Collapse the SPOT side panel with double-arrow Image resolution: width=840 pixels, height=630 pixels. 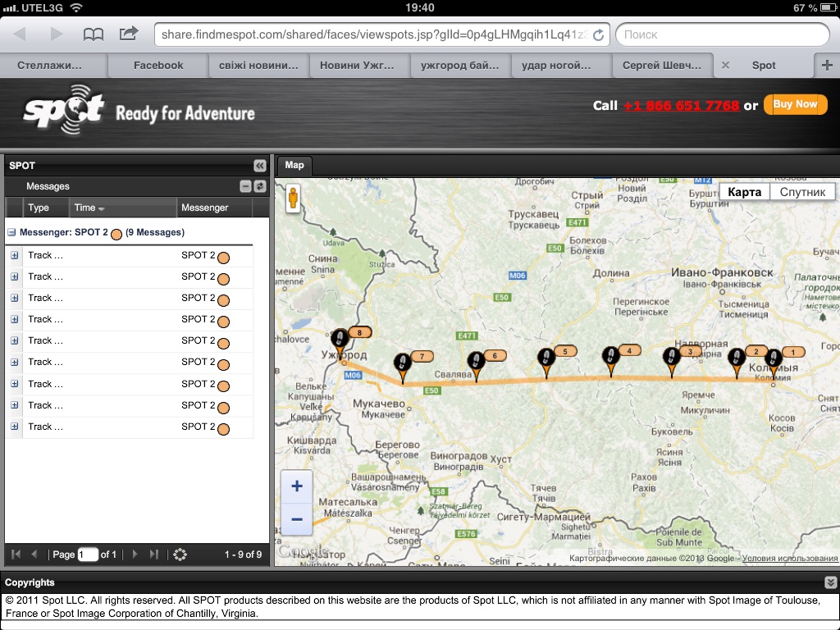(x=260, y=165)
